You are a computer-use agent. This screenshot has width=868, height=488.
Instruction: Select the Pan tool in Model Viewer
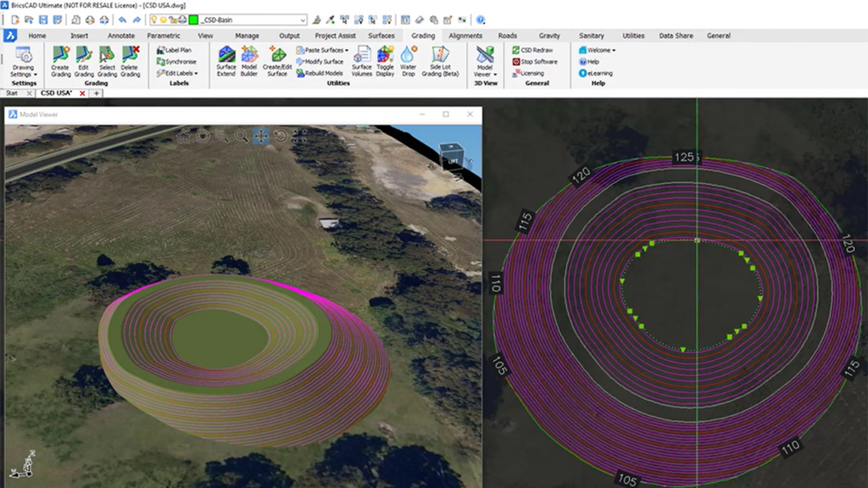[x=261, y=136]
